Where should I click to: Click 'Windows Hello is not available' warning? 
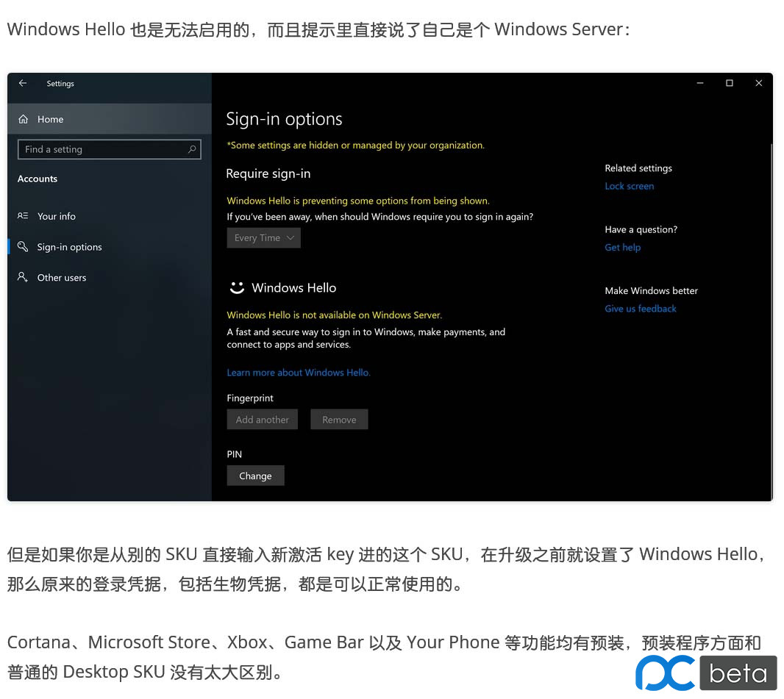pos(335,315)
